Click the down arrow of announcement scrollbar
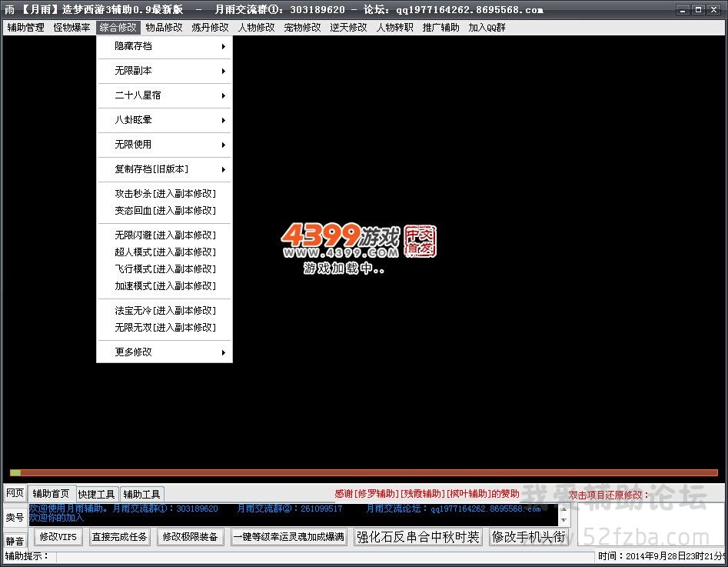 pyautogui.click(x=564, y=521)
